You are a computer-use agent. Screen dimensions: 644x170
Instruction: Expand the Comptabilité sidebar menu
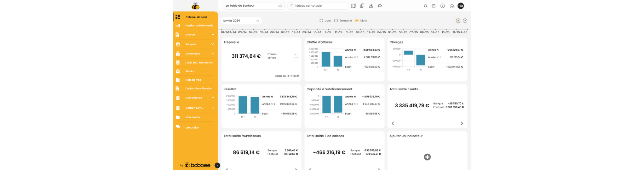pyautogui.click(x=213, y=98)
